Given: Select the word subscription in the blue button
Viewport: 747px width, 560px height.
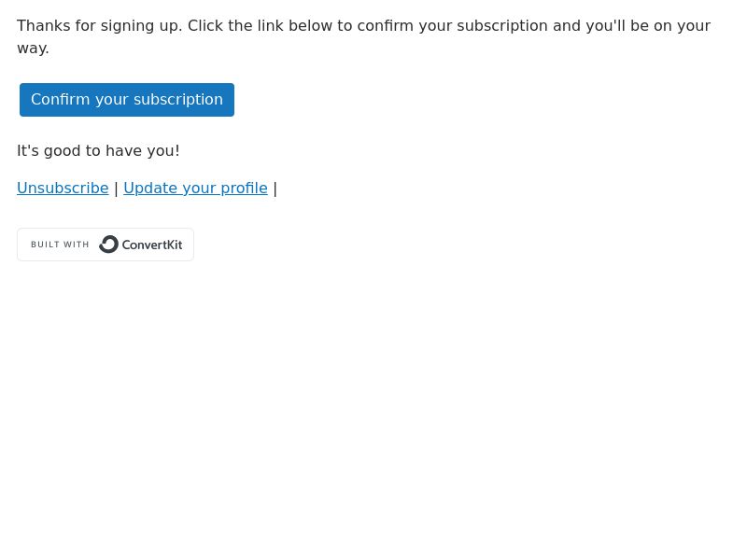Looking at the screenshot, I should coord(178,100).
